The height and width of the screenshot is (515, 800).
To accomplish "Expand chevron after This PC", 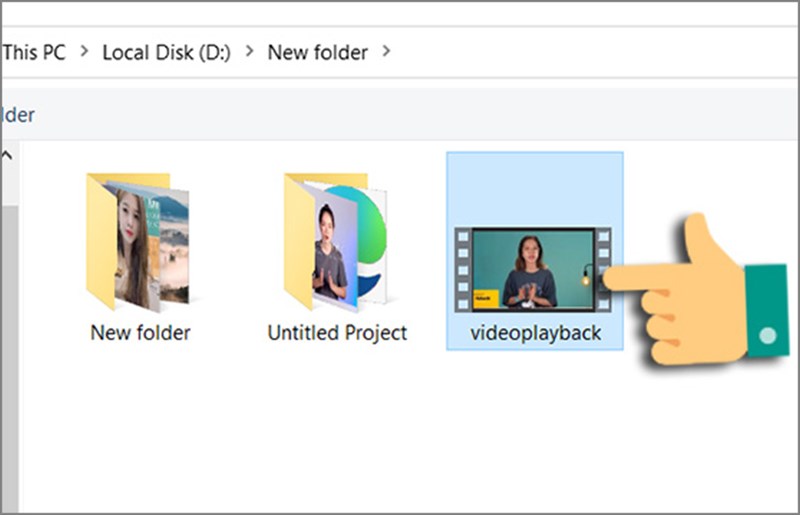I will [84, 52].
